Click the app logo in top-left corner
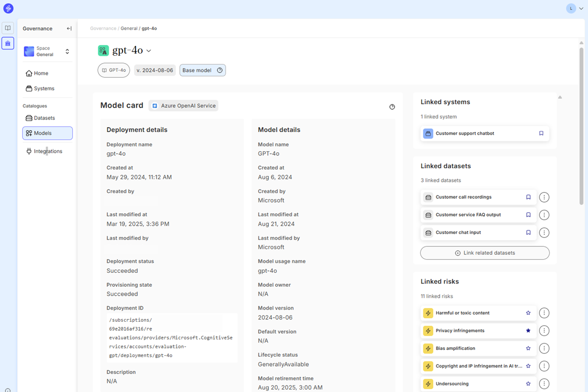Screen dimensions: 588x392 click(8, 8)
